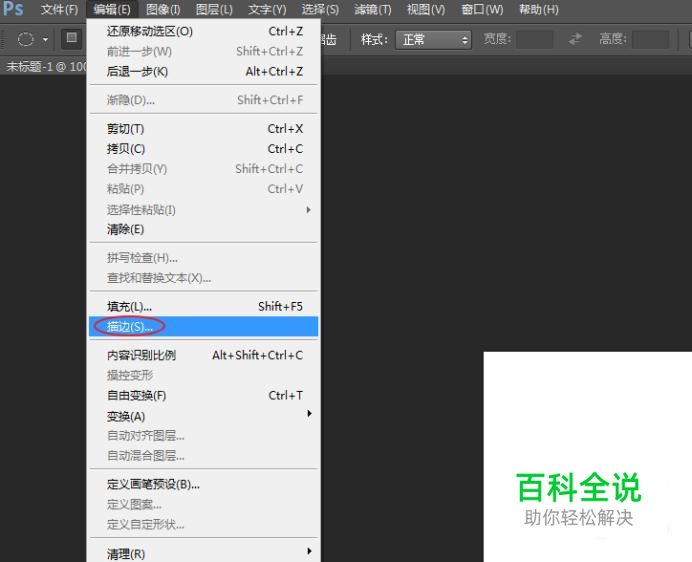Choose 自由变换(F) menu entry
This screenshot has height=562, width=692.
[x=203, y=395]
